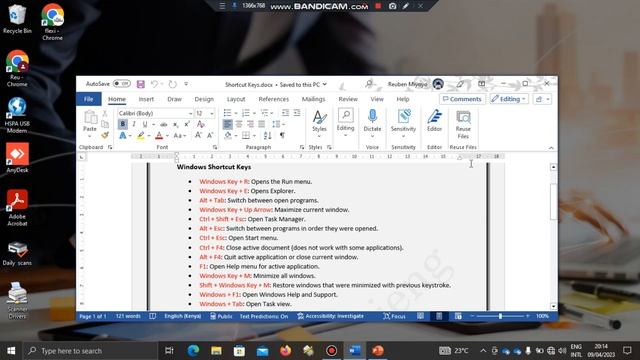Viewport: 640px width, 360px height.
Task: Toggle Italic formatting
Action: click(x=133, y=124)
